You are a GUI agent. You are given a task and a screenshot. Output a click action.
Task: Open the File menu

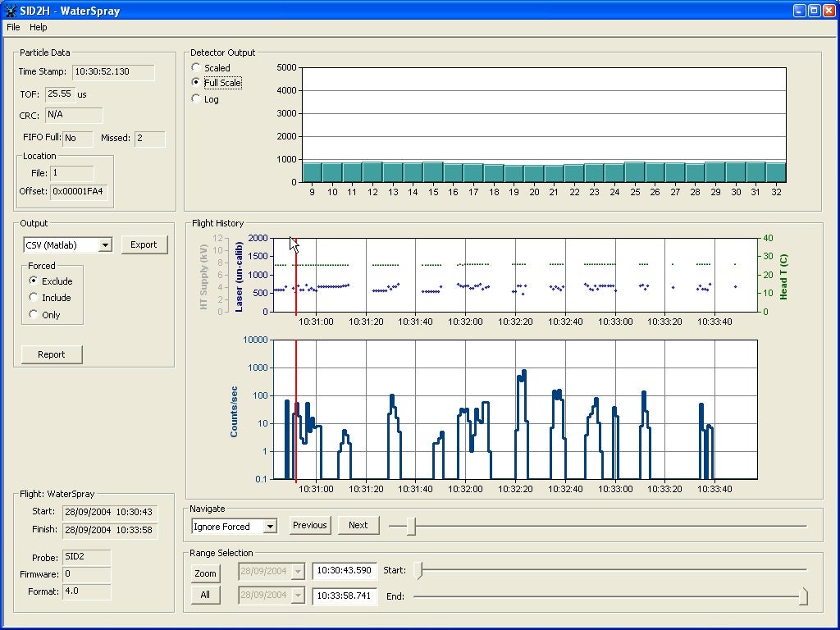pyautogui.click(x=13, y=27)
